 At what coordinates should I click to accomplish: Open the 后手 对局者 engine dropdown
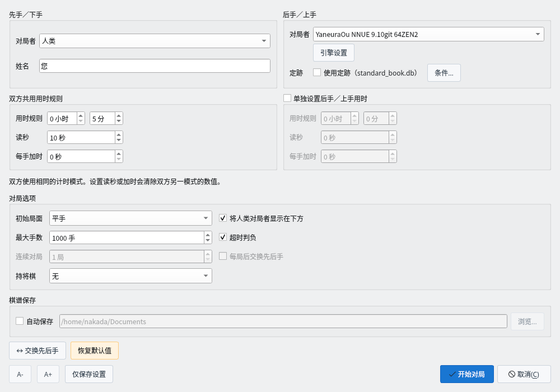(428, 34)
